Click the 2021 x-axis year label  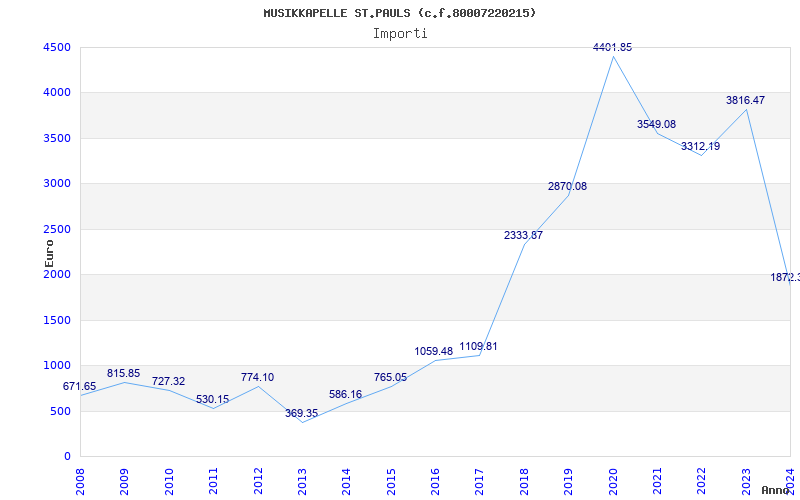[x=657, y=482]
